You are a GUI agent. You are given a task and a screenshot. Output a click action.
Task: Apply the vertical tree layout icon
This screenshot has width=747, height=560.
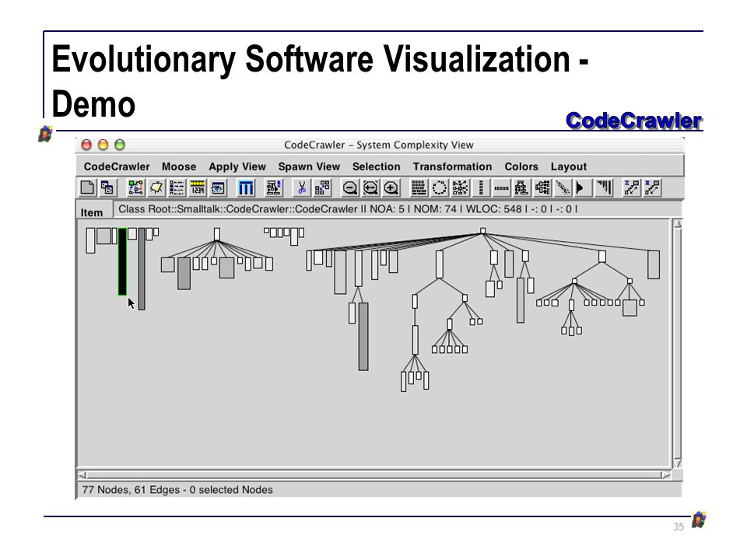click(521, 187)
